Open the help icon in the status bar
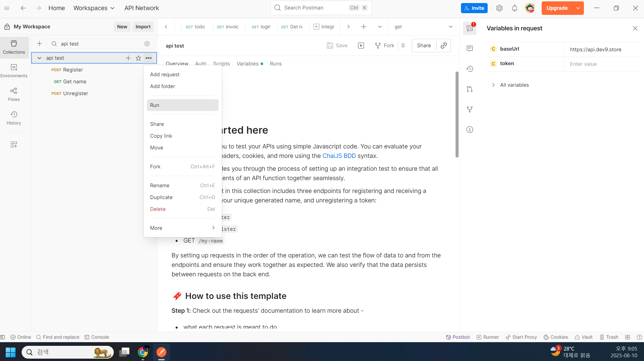The height and width of the screenshot is (361, 644). (639, 337)
